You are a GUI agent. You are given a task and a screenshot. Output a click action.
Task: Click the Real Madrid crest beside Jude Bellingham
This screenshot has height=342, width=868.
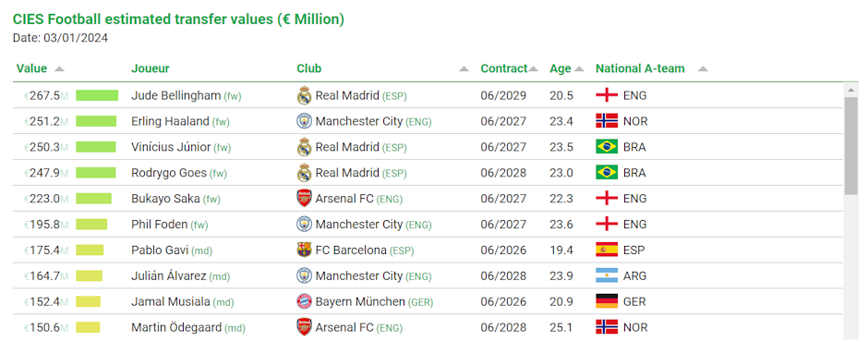[x=305, y=95]
